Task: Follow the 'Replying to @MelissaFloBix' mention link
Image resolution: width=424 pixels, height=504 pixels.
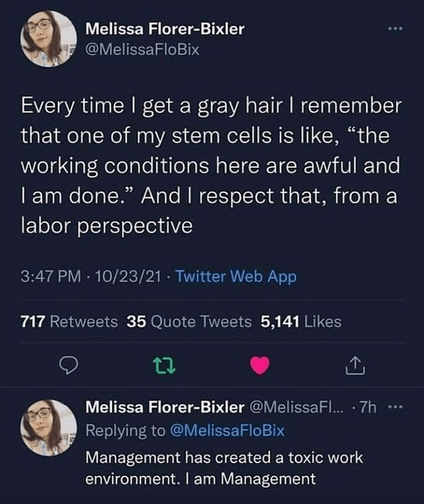Action: 227,430
